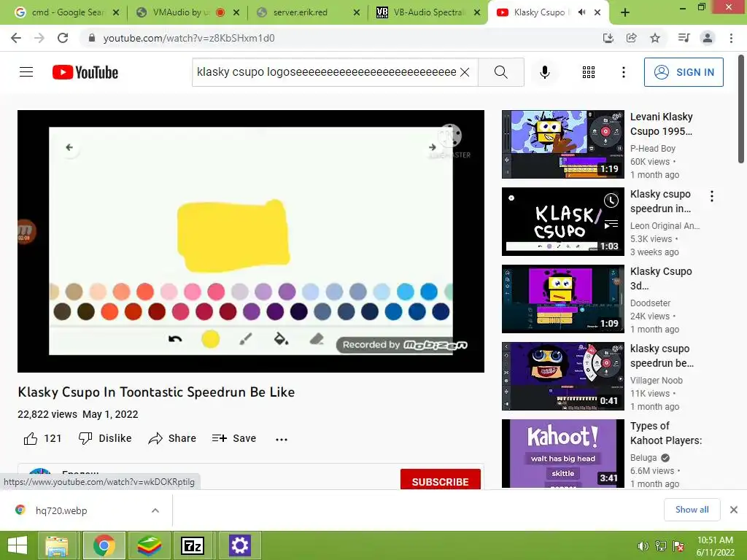Open 7-Zip from the taskbar

pyautogui.click(x=193, y=545)
